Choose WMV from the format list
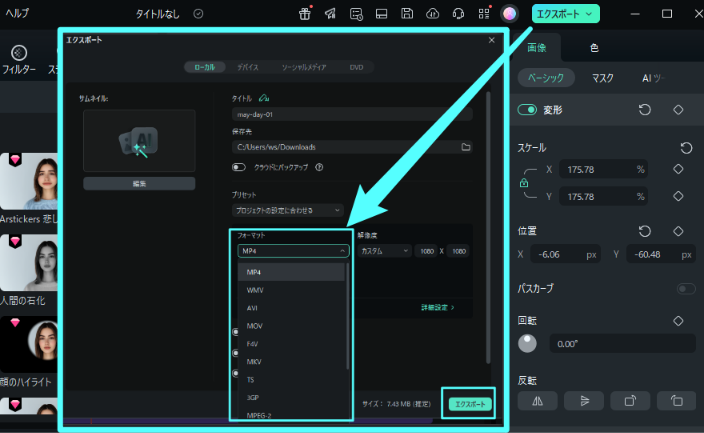Image resolution: width=704 pixels, height=433 pixels. [x=291, y=290]
